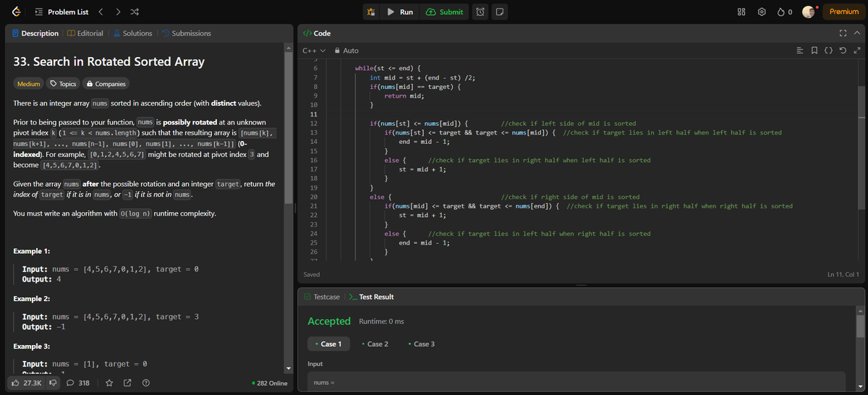
Task: Click the Ln 11, Col 1 status
Action: [x=843, y=275]
